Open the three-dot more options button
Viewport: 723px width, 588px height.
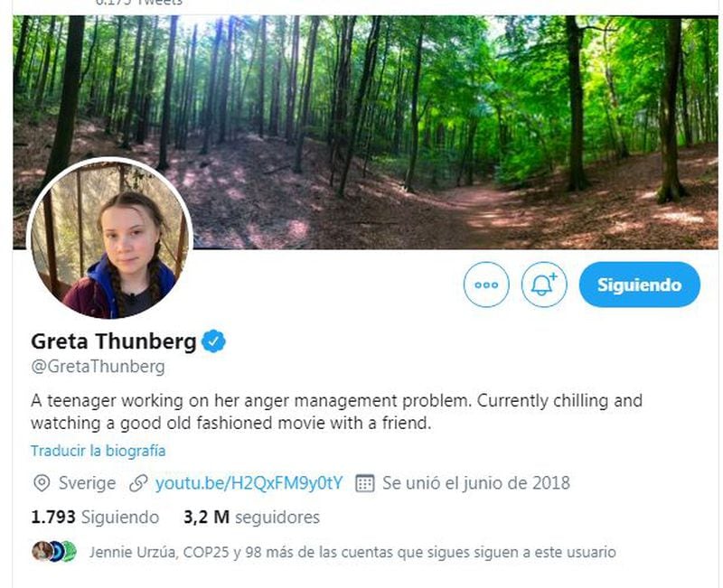tap(486, 285)
